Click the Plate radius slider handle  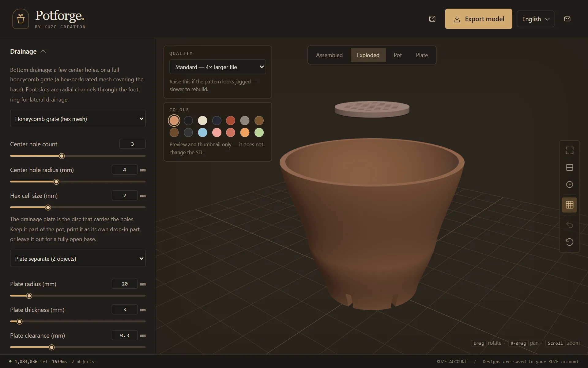pos(29,296)
